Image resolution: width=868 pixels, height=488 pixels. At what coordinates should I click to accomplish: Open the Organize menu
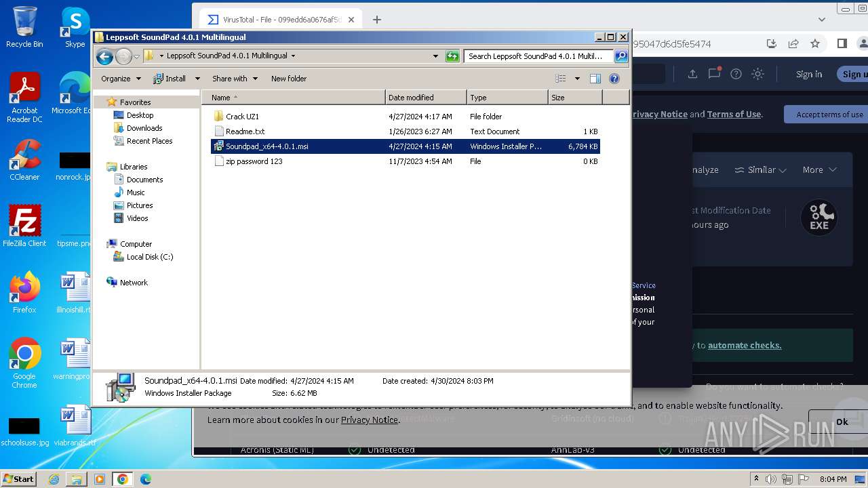pos(121,79)
